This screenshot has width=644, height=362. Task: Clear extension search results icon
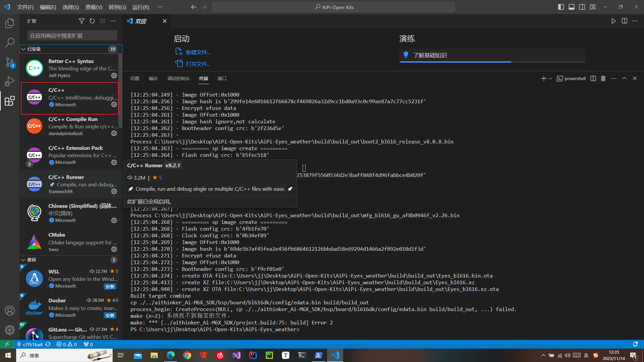pos(103,21)
